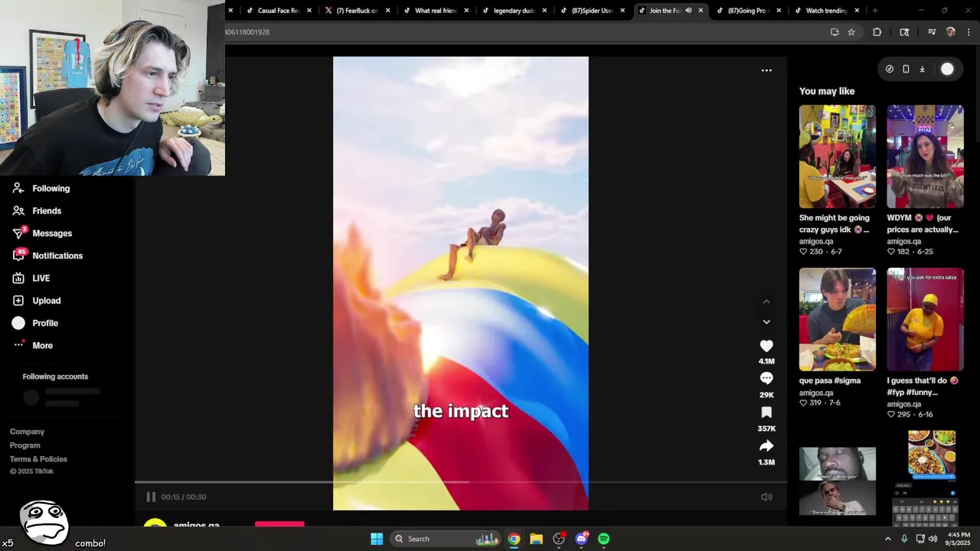
Task: Open the profile avatar in top-right pill
Action: coord(947,69)
